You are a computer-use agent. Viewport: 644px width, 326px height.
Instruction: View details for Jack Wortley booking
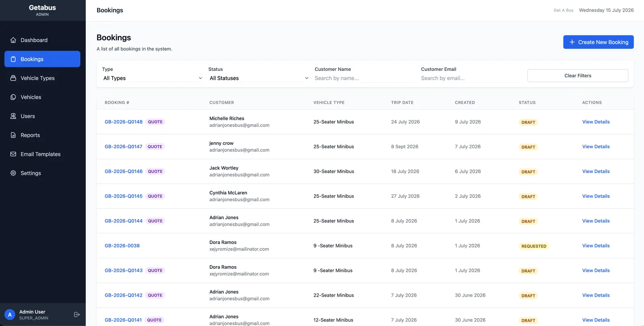[x=596, y=171]
